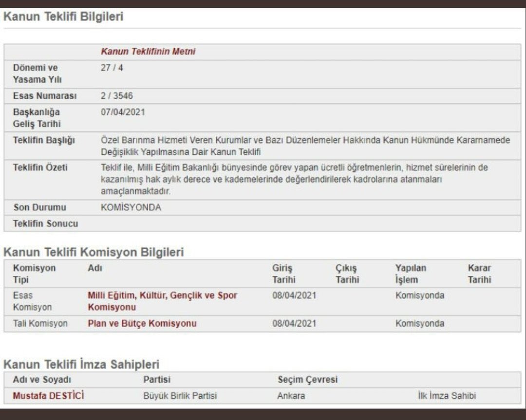Click the Son Durumu label
The image size is (526, 420).
tap(39, 207)
